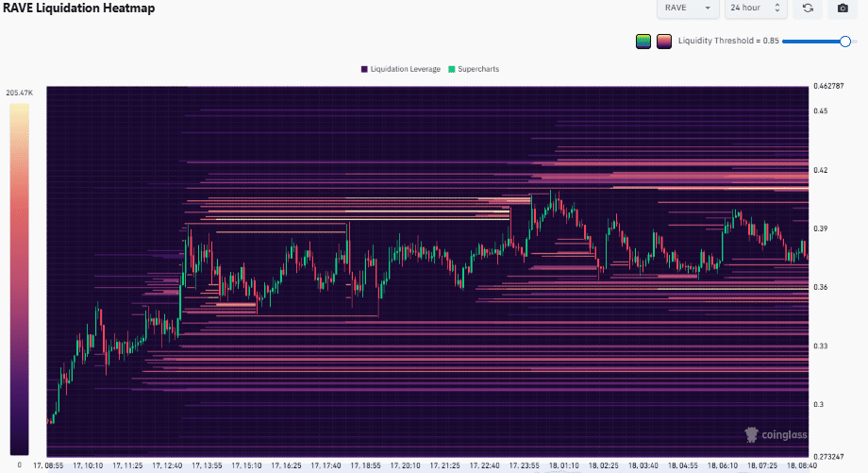
Task: Click the 0.42 price axis label
Action: [822, 171]
